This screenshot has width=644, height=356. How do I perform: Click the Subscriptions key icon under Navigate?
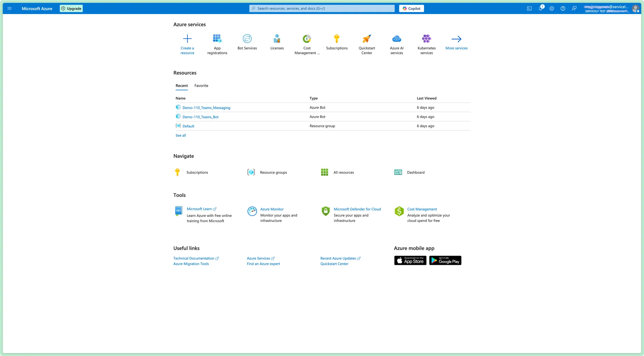click(x=177, y=172)
